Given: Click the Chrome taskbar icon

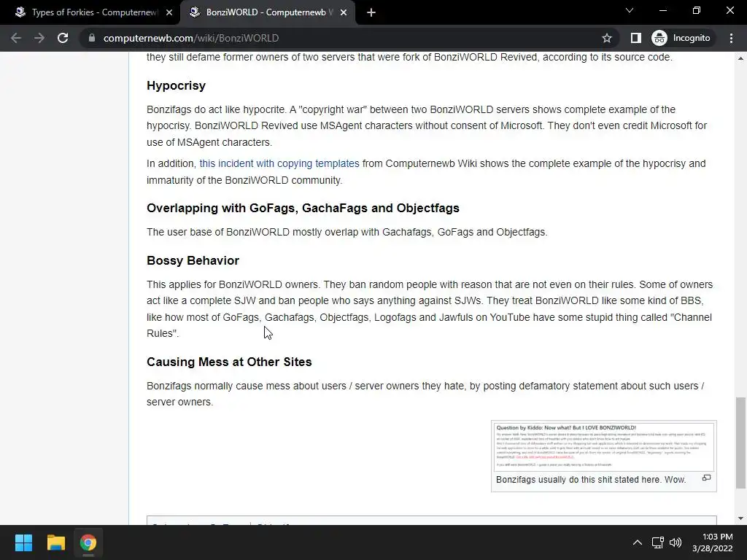Looking at the screenshot, I should 88,542.
